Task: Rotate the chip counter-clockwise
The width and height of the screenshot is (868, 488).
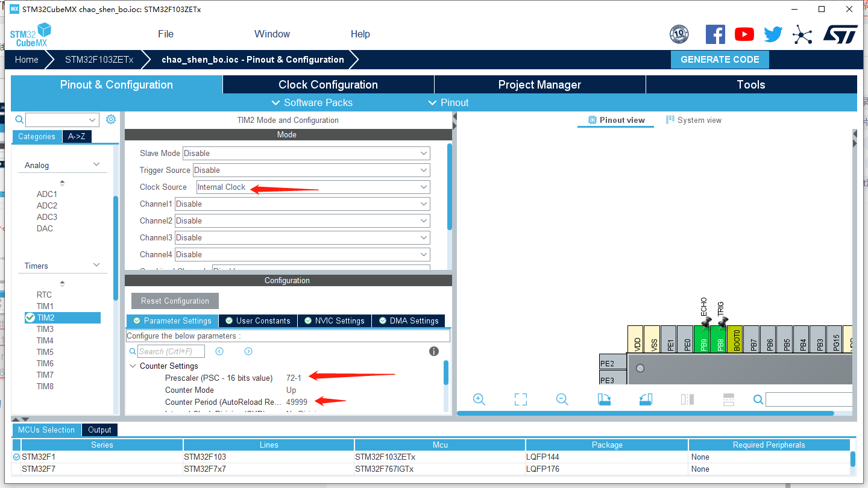Action: tap(646, 399)
